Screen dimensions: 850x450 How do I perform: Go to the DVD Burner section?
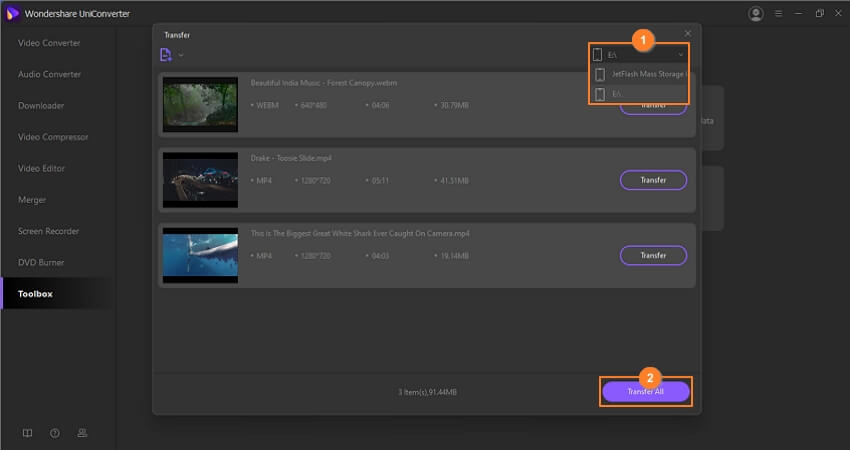pyautogui.click(x=41, y=262)
